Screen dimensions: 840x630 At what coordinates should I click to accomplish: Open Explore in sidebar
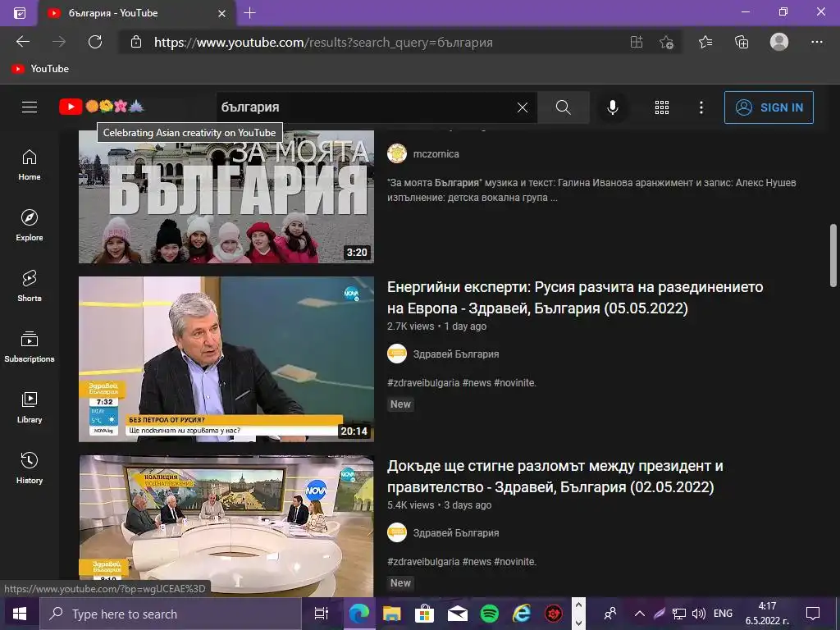[30, 226]
